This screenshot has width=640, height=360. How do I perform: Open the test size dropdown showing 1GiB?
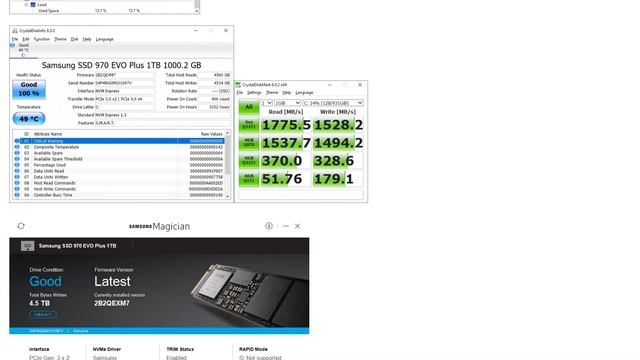coord(287,103)
